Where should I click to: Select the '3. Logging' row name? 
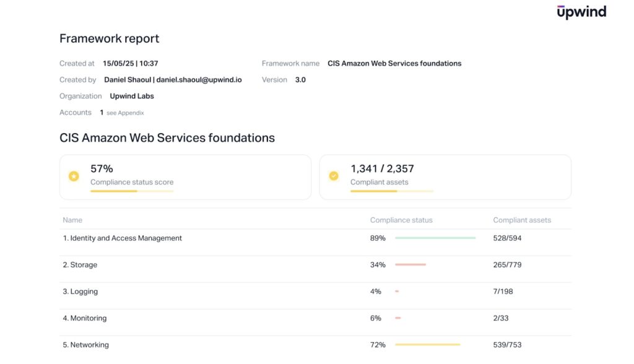[x=80, y=292]
